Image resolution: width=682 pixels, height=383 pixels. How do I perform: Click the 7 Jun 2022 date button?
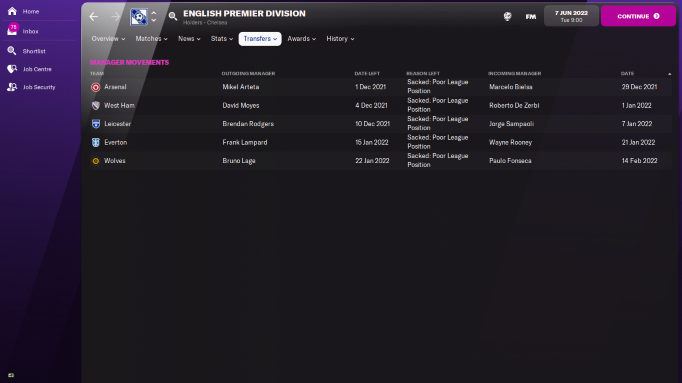point(571,16)
